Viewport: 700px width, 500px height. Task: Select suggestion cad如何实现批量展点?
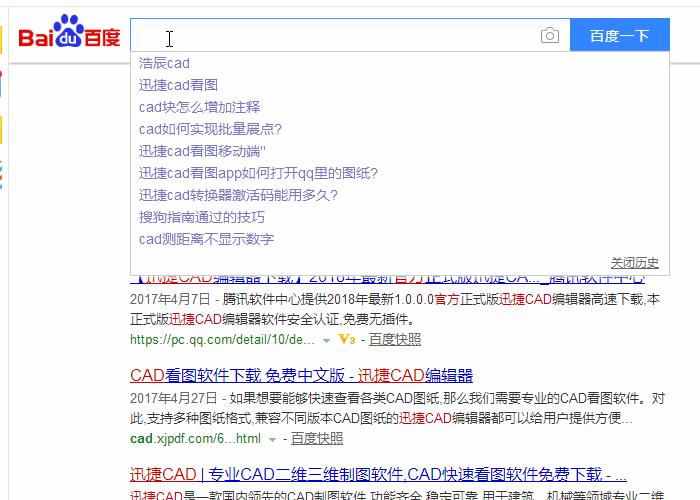pyautogui.click(x=210, y=129)
